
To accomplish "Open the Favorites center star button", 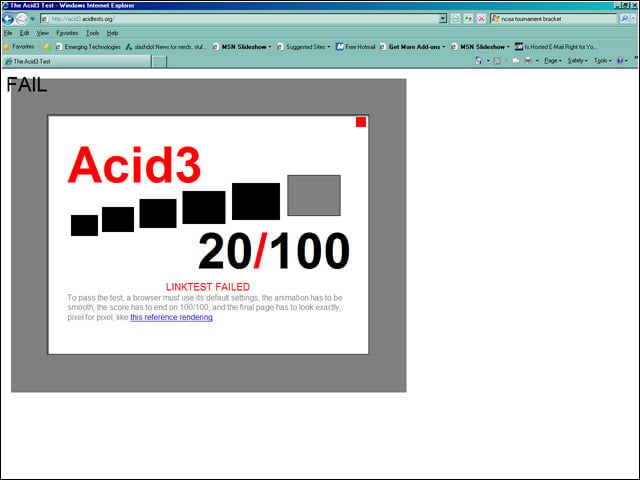I will pyautogui.click(x=19, y=47).
